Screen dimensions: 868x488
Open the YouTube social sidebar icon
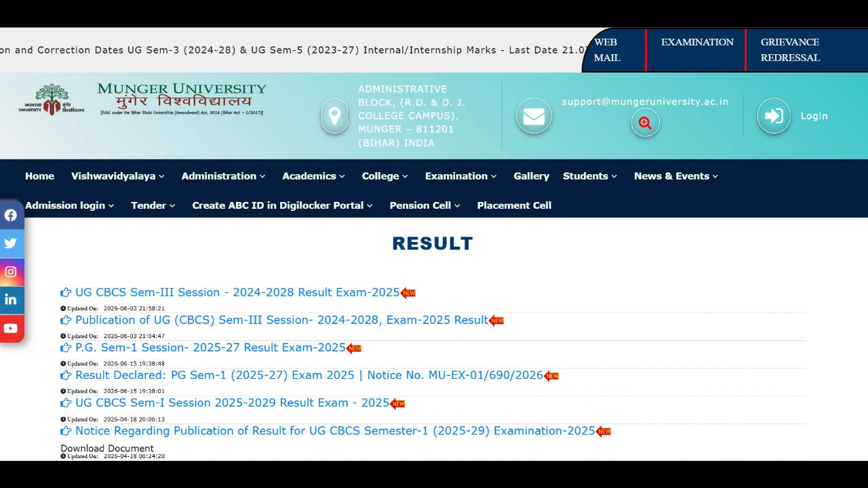[x=12, y=329]
